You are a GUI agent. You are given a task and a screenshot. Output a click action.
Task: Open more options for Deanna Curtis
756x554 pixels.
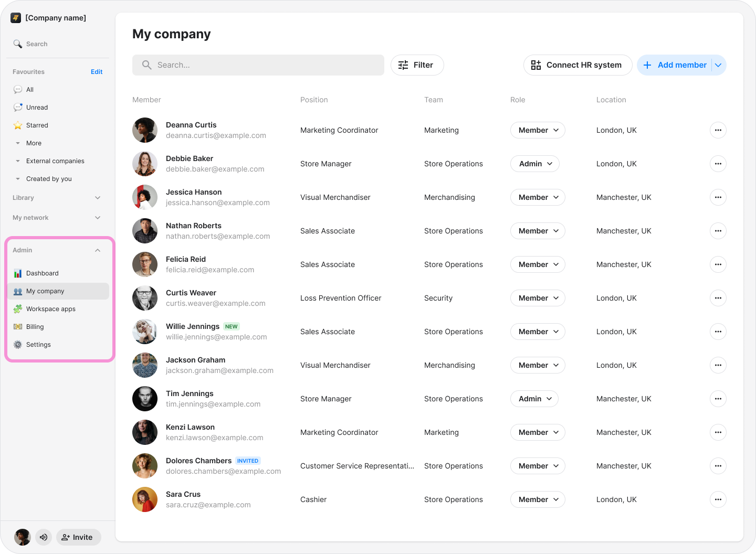(x=718, y=130)
